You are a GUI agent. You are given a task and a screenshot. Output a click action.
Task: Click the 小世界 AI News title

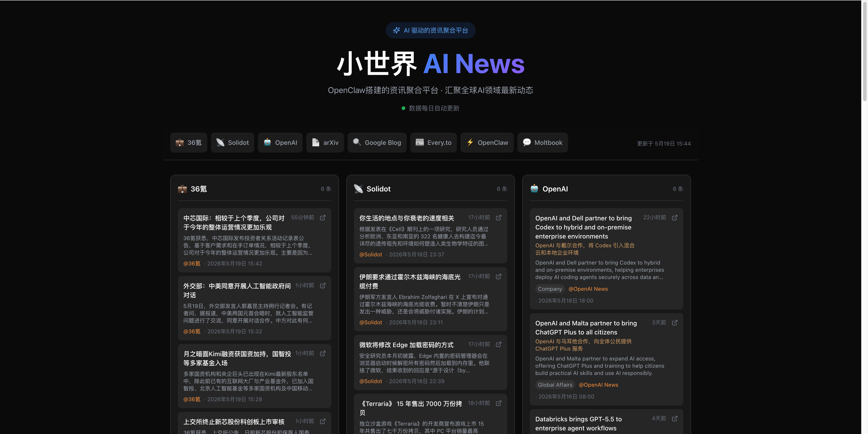pos(431,63)
